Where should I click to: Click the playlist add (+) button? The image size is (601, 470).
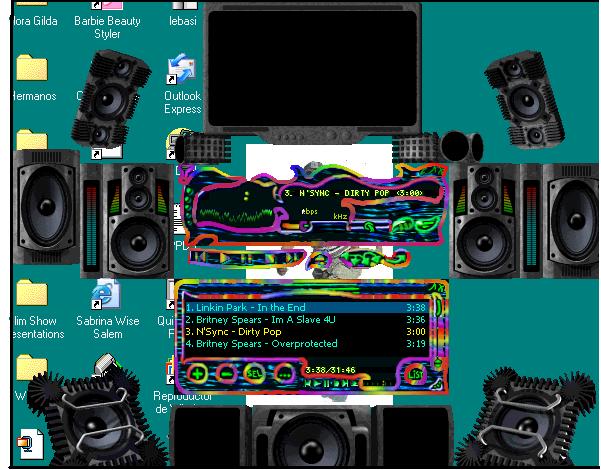point(197,374)
